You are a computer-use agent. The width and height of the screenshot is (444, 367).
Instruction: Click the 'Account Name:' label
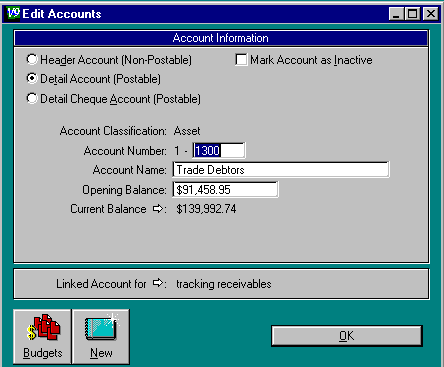click(129, 170)
